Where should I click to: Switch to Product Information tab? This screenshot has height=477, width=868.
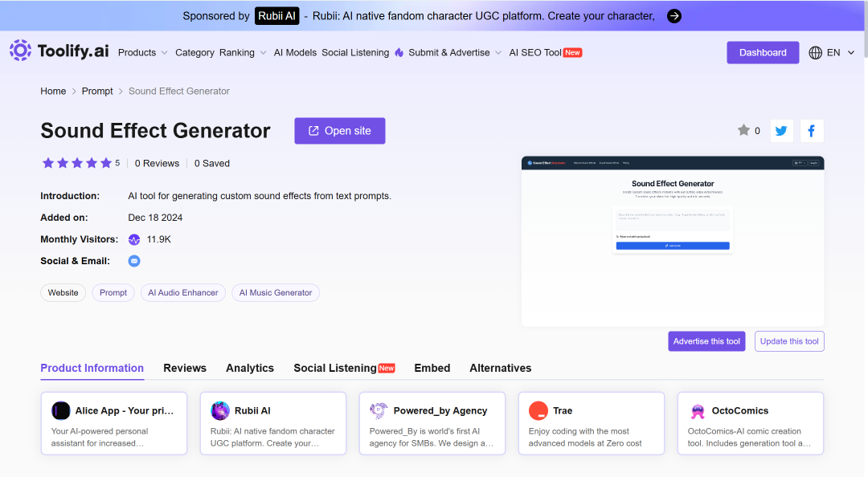[x=92, y=368]
